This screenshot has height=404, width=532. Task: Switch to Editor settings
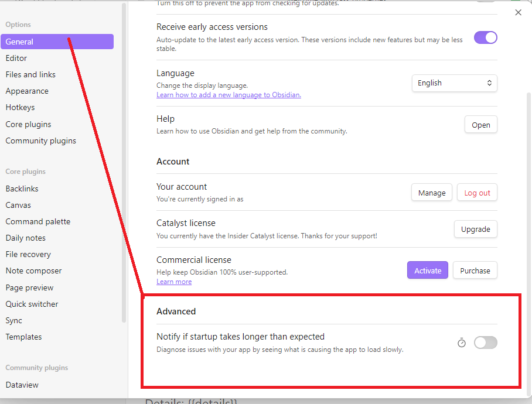click(x=16, y=59)
